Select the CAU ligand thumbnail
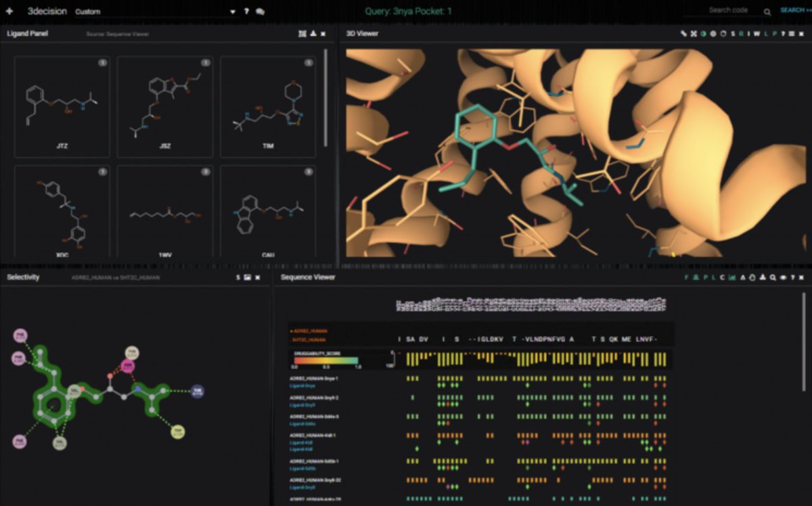 [x=267, y=211]
